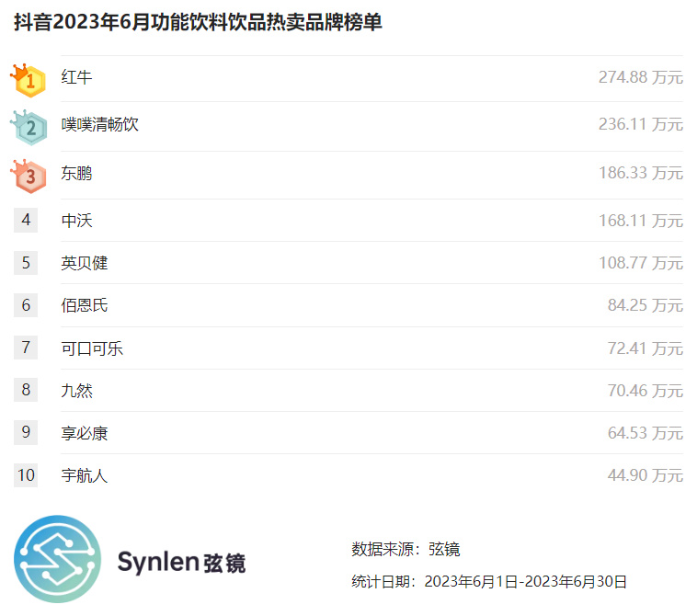Click the sales value 168.11 万元
This screenshot has width=697, height=616.
[641, 221]
